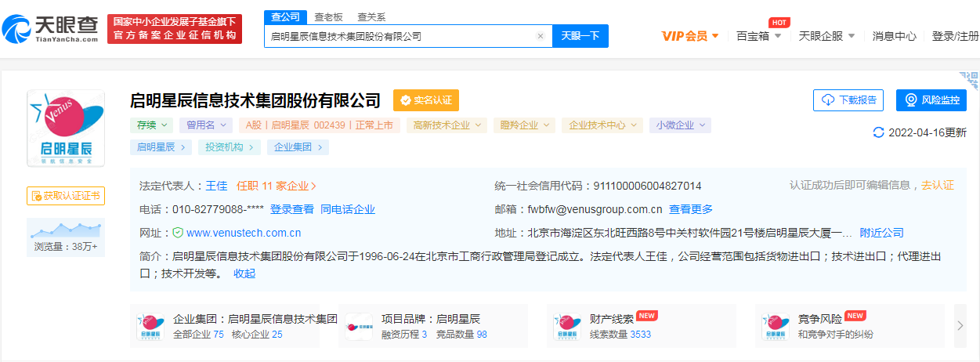Screen dimensions: 980x362
Task: Click the QR code corner icon
Action: tap(970, 80)
